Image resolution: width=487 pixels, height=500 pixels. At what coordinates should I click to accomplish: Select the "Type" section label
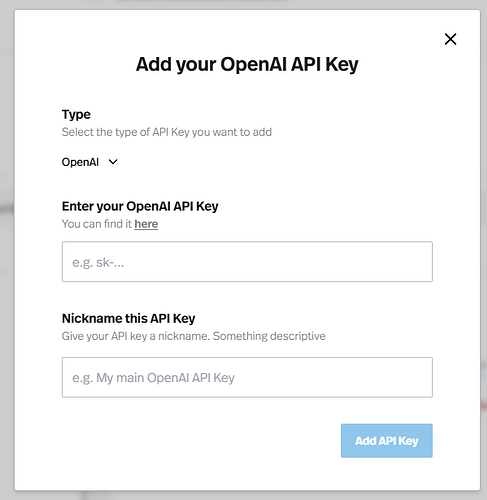[76, 115]
